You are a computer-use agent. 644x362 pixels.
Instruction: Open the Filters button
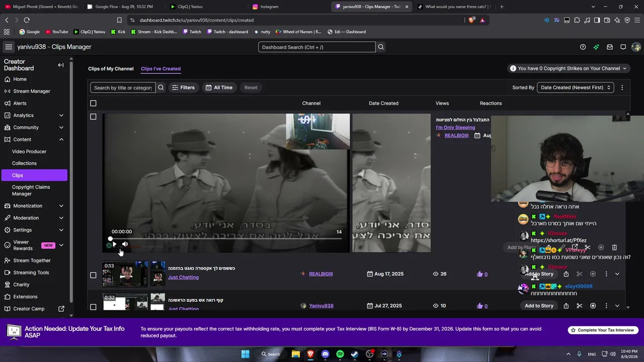tap(183, 87)
